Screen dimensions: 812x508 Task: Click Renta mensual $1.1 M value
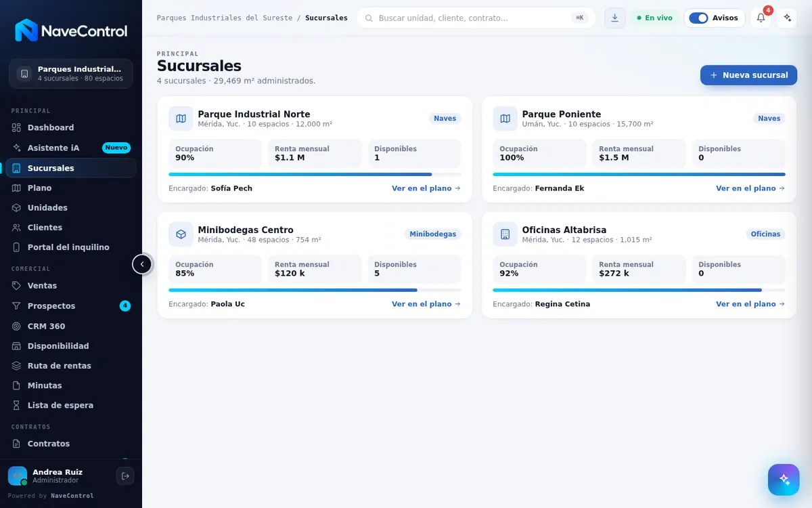(290, 158)
